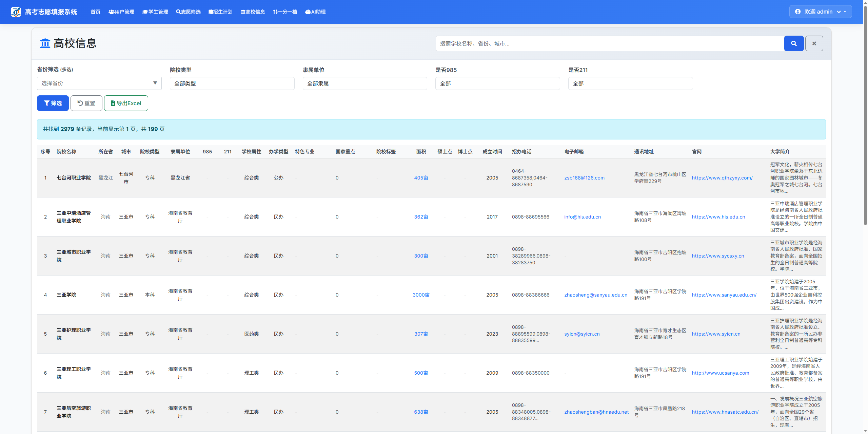Clear the search with the X button
Viewport: 868px width, 434px height.
(814, 43)
